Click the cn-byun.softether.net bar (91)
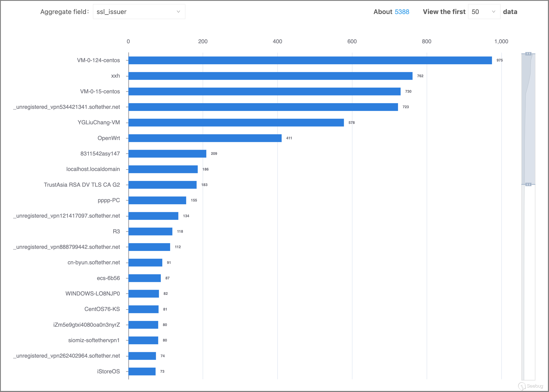 click(x=145, y=263)
